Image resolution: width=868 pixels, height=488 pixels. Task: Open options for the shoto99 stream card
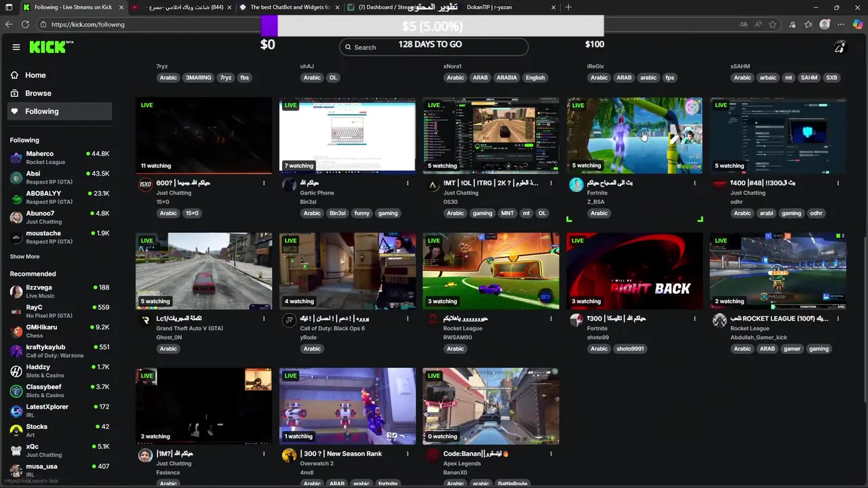tap(694, 319)
